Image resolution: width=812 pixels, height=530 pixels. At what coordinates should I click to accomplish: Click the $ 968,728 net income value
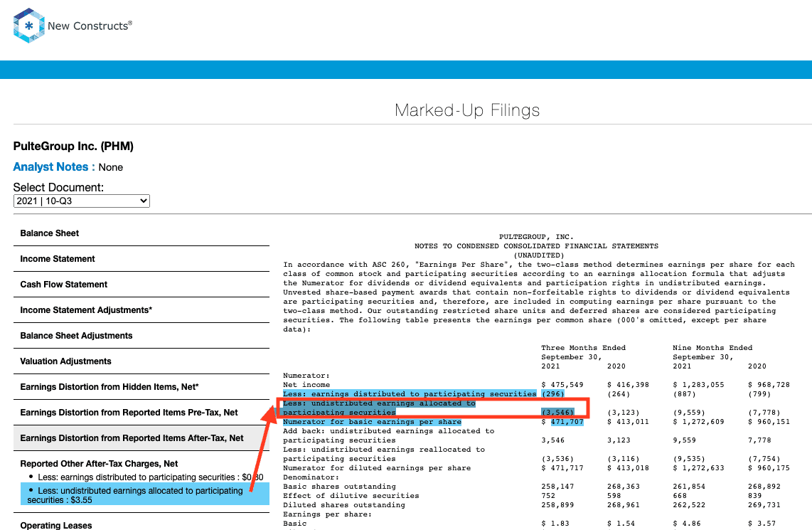click(x=769, y=385)
